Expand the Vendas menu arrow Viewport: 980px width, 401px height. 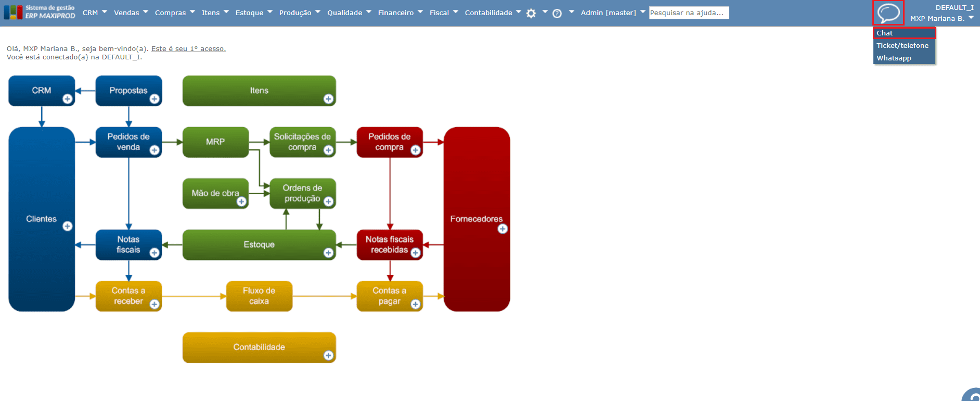click(146, 11)
